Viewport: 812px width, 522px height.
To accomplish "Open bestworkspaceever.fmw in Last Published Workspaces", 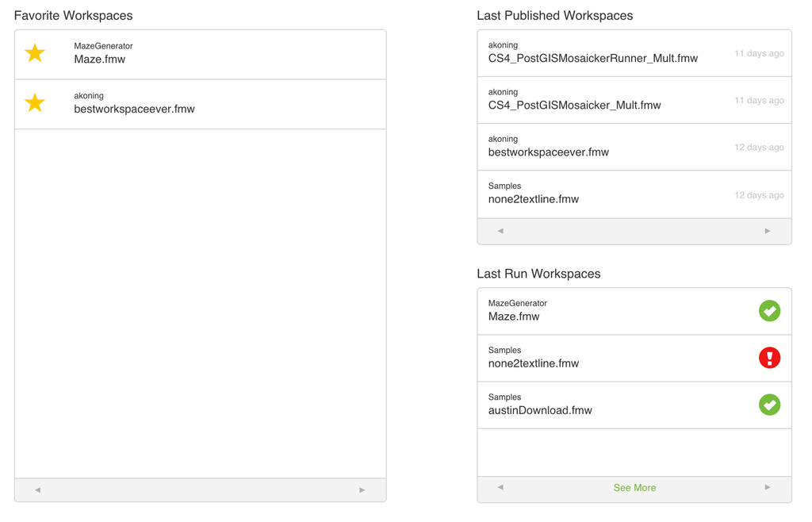I will 549,152.
